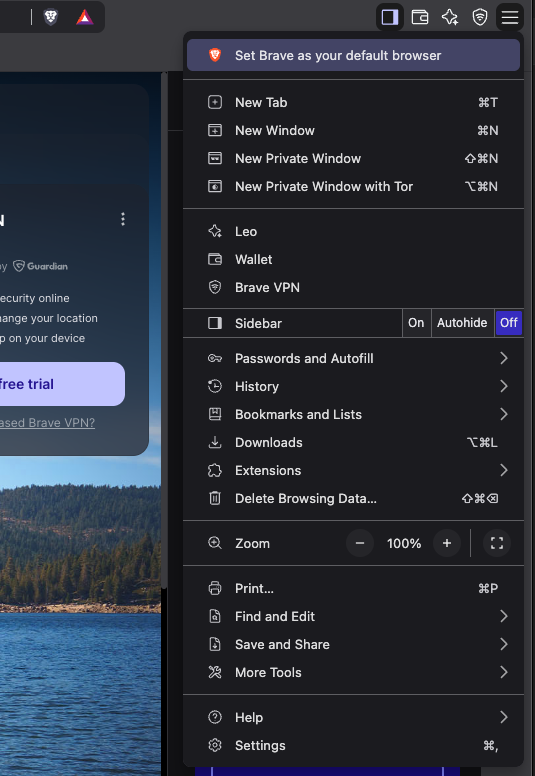Click the New Tab plus icon

(x=215, y=102)
